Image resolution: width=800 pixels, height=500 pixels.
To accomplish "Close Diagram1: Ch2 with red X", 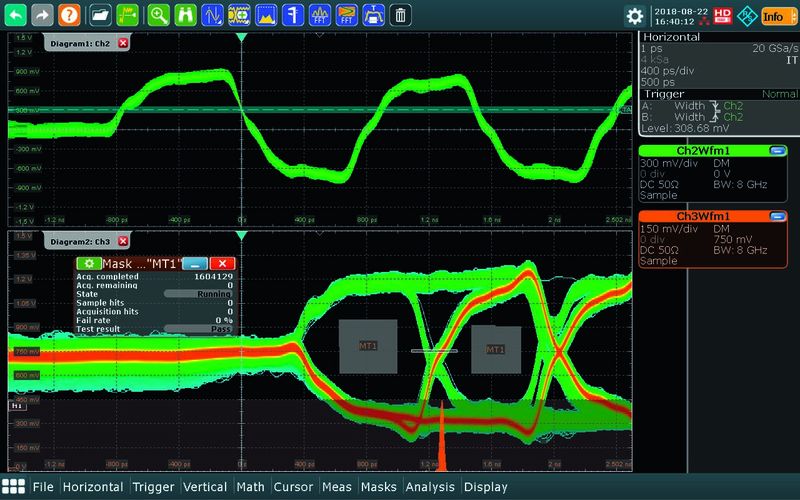I will [123, 43].
